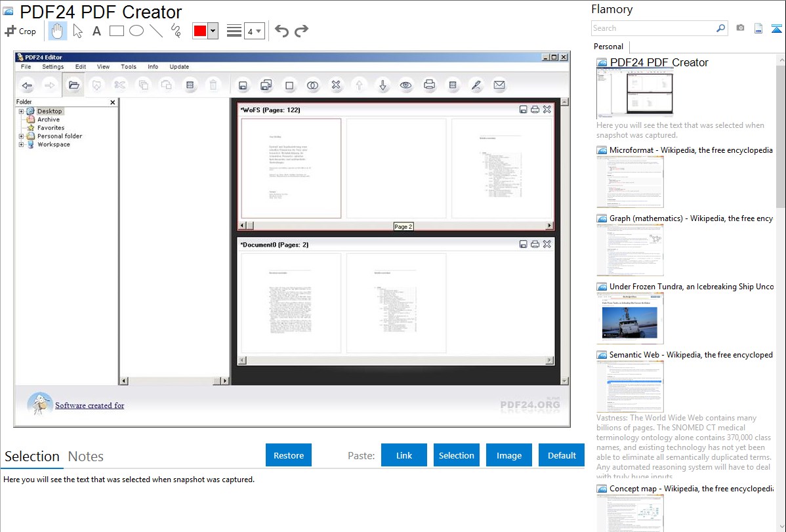
Task: Choose the arrow pointer tool
Action: (x=77, y=31)
